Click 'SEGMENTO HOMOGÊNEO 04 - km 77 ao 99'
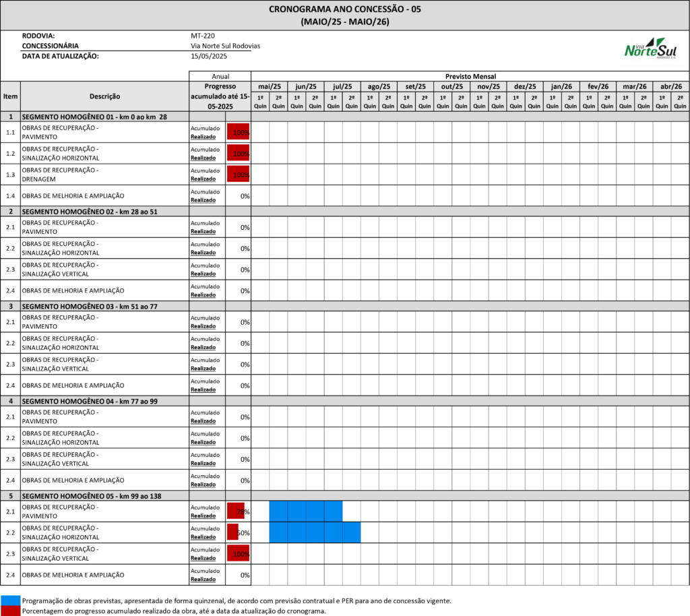The width and height of the screenshot is (690, 616). 90,401
